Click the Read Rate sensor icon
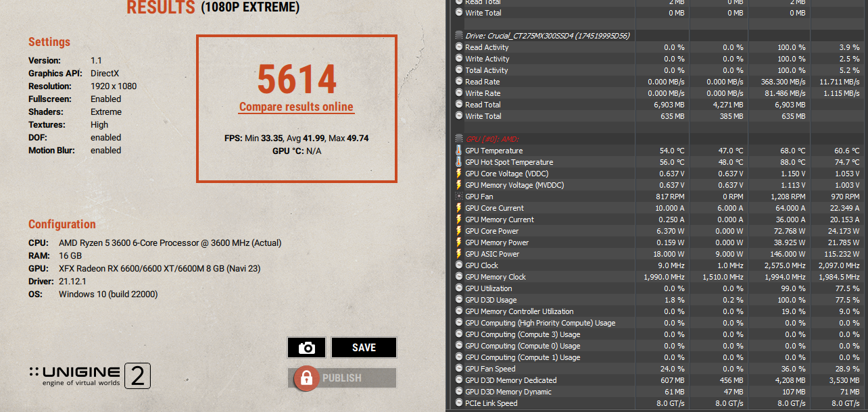 coord(459,82)
